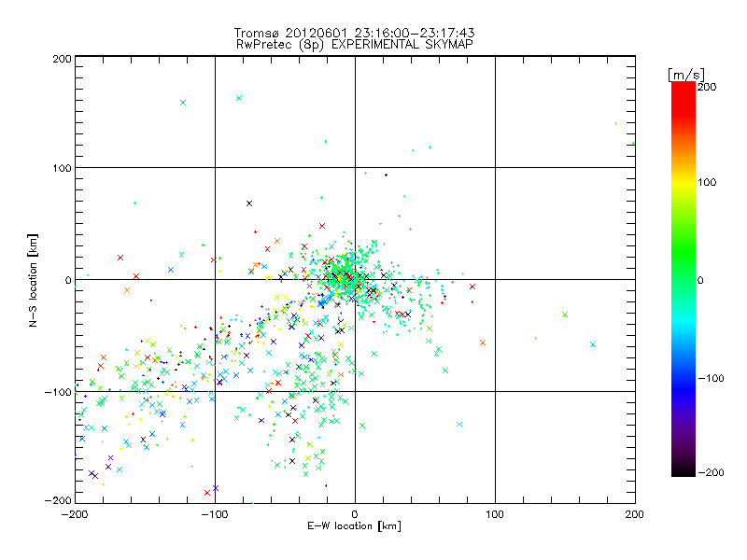Click the 'N-S location [km]' axis label

click(33, 280)
